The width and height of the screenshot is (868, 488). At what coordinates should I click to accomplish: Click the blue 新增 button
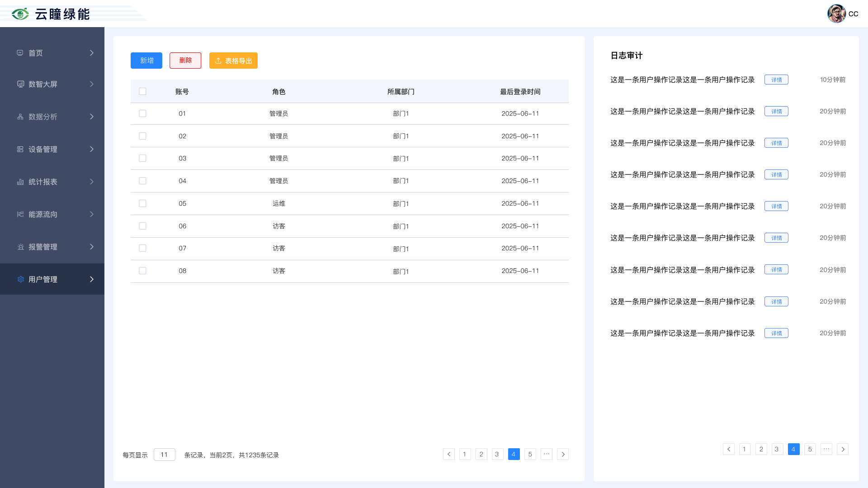(x=146, y=61)
